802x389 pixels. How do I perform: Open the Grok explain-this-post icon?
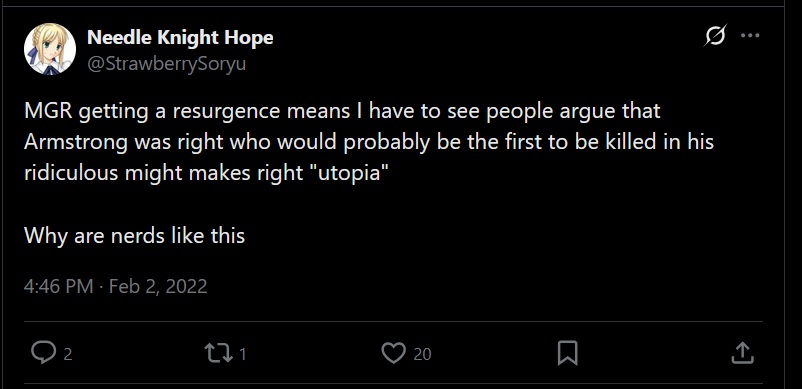click(715, 36)
